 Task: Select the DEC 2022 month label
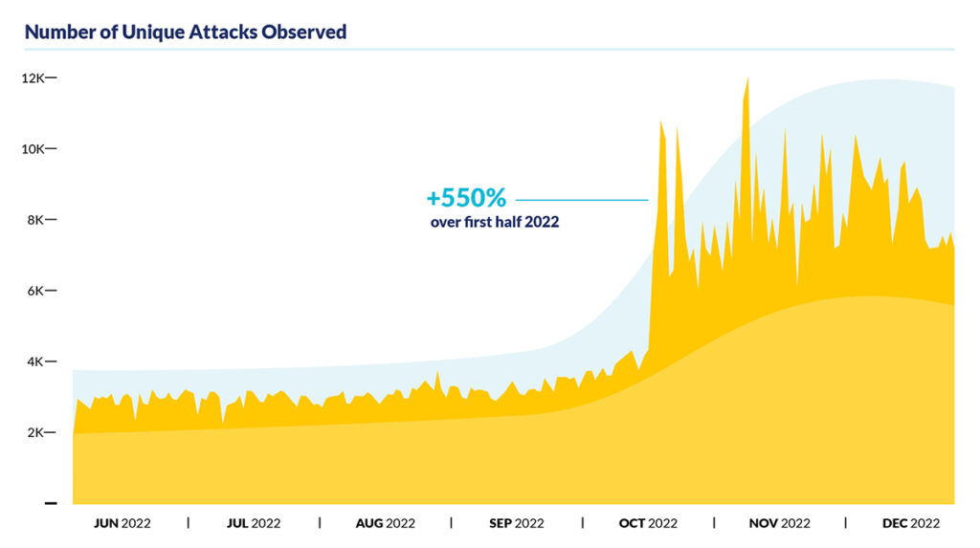pyautogui.click(x=911, y=523)
